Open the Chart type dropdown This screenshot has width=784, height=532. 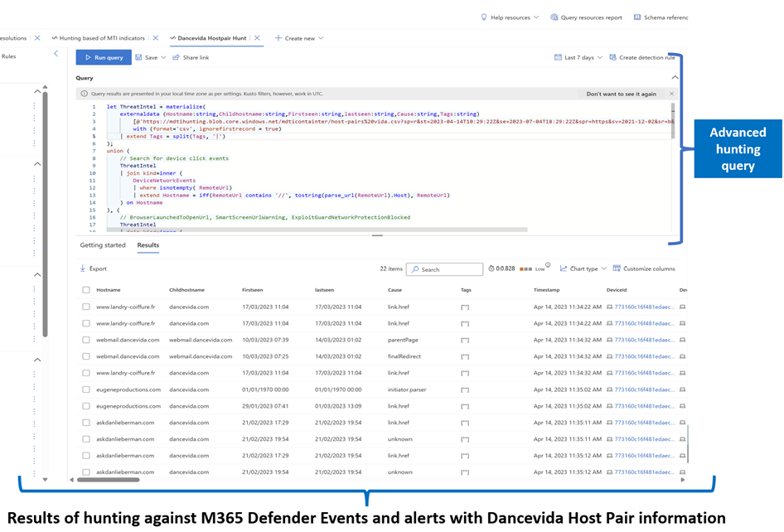tap(583, 268)
